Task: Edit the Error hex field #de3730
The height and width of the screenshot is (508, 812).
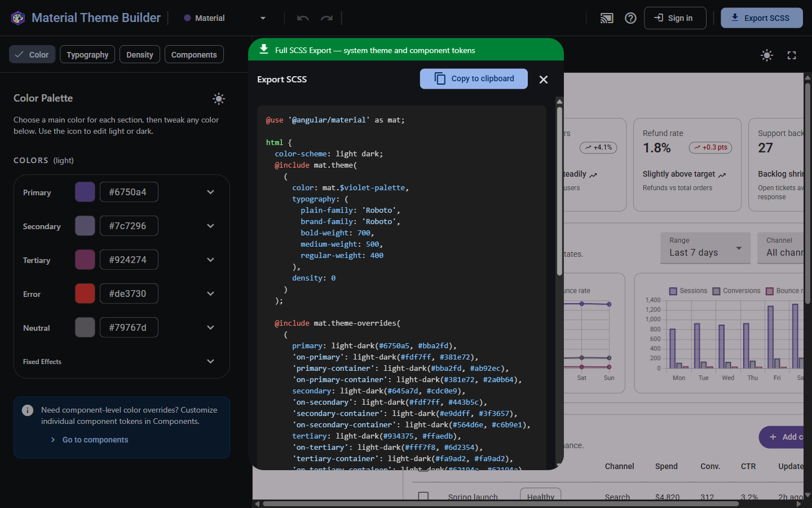Action: pyautogui.click(x=129, y=294)
